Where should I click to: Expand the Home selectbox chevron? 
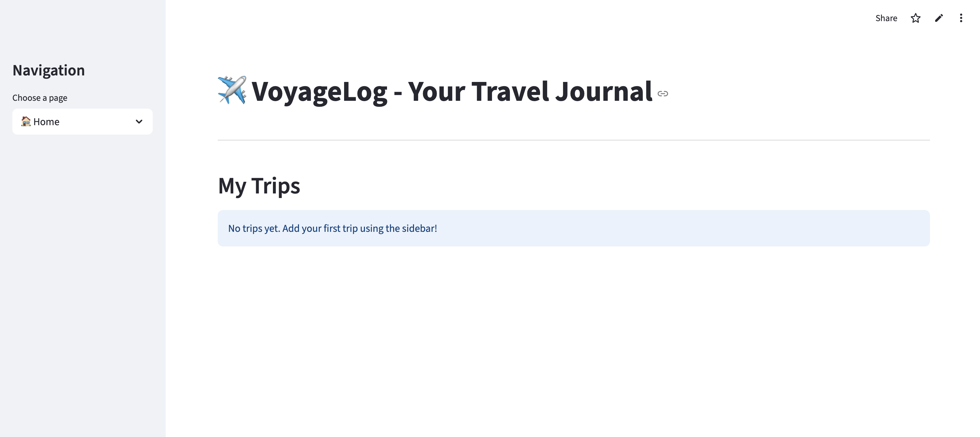(x=138, y=121)
